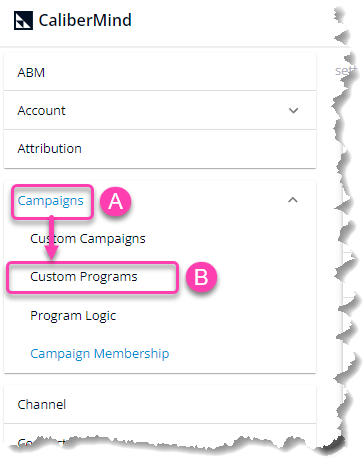Viewport: 363px width, 458px height.
Task: Click the partially hidden menu item below Channel
Action: pos(42,442)
